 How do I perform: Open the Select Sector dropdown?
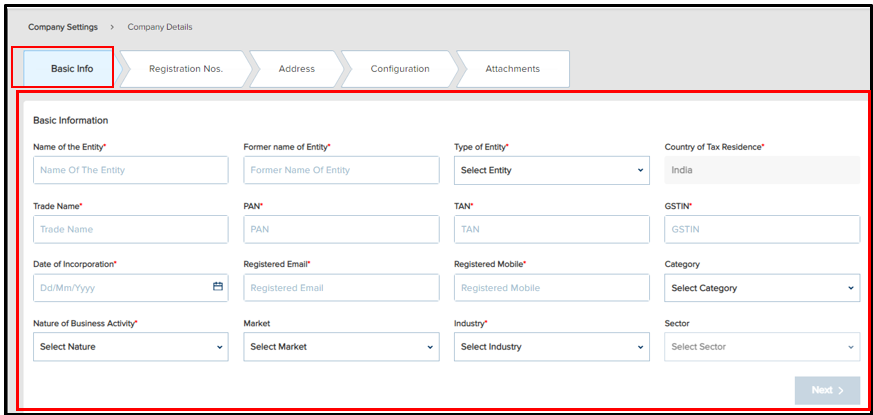tap(762, 346)
